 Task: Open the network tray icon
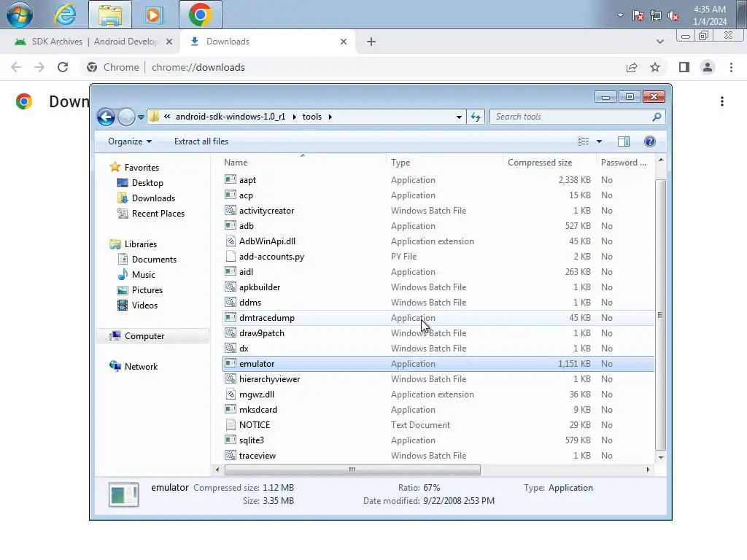pos(656,15)
